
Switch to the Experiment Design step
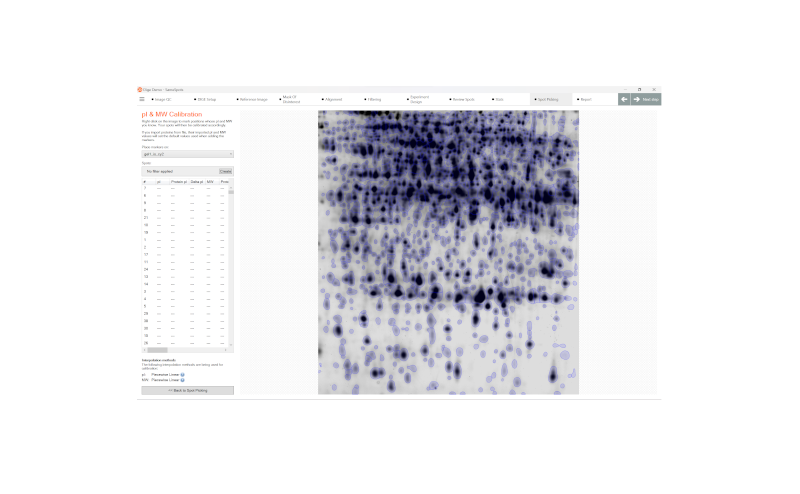418,100
